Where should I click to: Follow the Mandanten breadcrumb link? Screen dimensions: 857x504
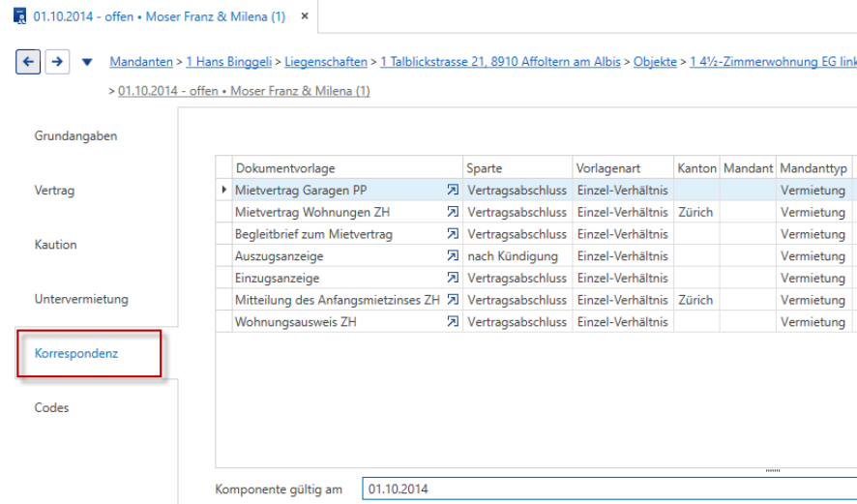tap(141, 62)
